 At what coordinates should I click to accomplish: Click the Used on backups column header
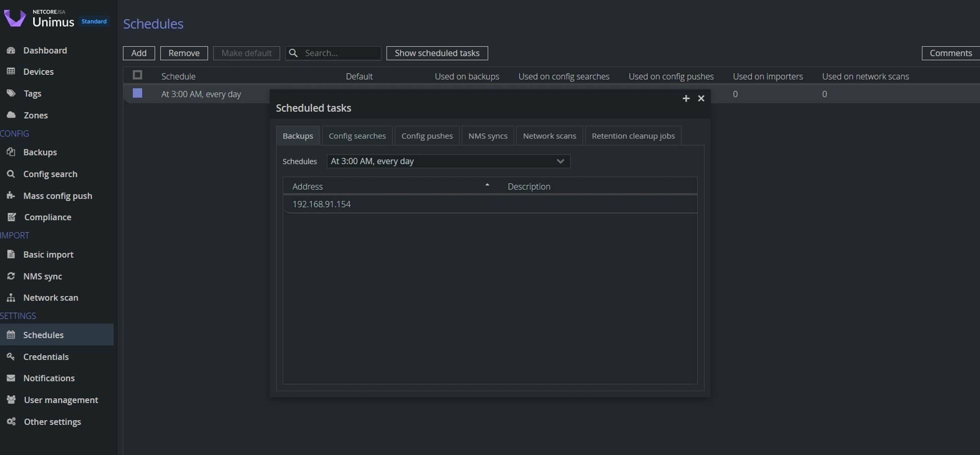pyautogui.click(x=467, y=76)
